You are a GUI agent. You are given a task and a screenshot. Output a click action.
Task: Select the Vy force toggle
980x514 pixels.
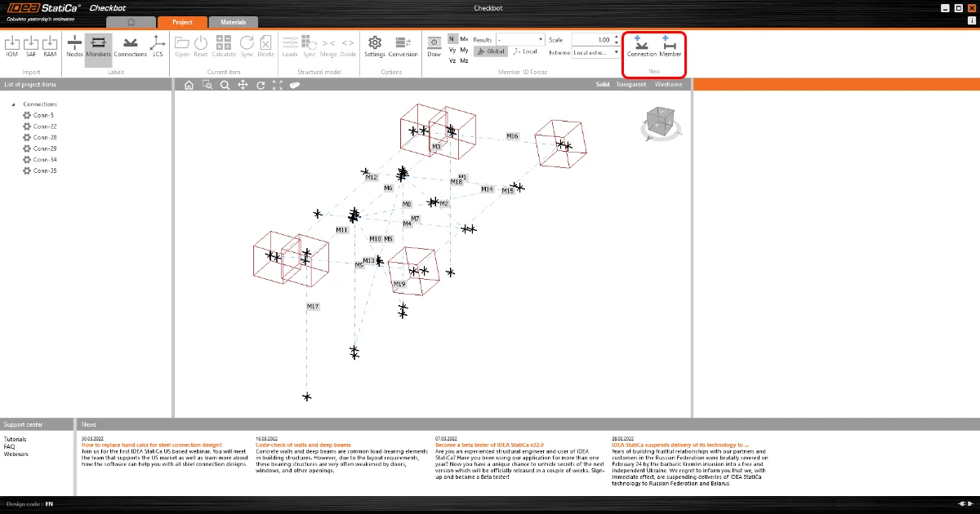452,50
